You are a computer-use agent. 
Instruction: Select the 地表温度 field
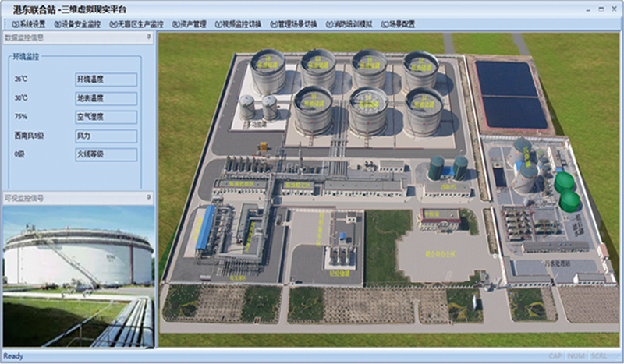tap(105, 98)
